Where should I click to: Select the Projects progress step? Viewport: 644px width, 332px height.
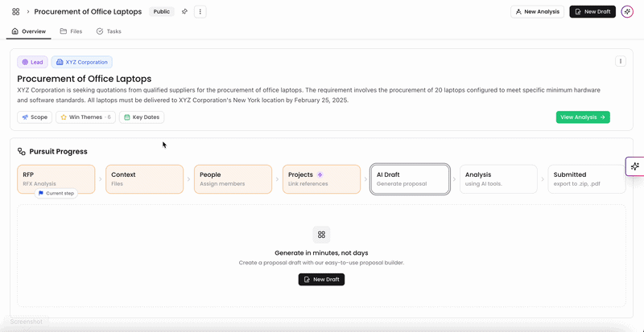coord(321,179)
